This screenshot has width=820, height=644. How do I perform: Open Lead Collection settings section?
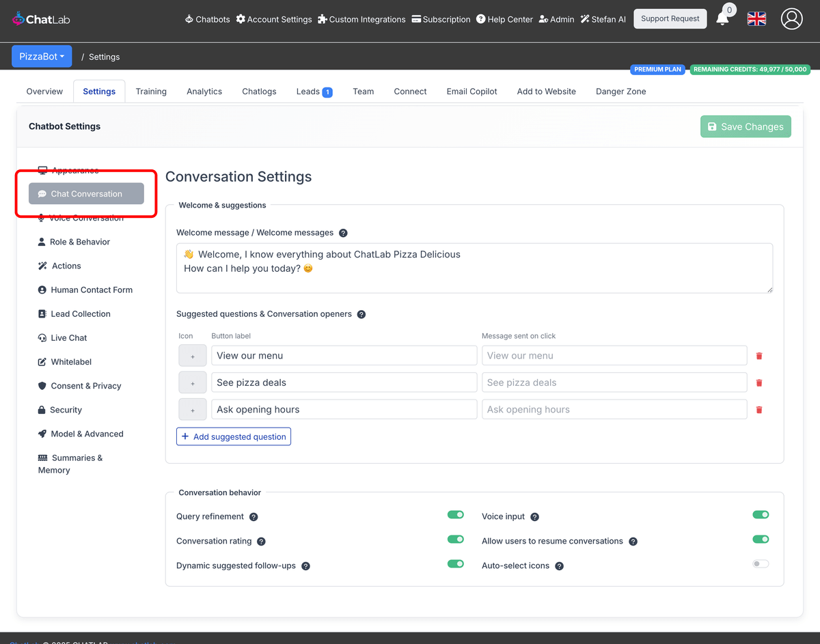coord(74,313)
